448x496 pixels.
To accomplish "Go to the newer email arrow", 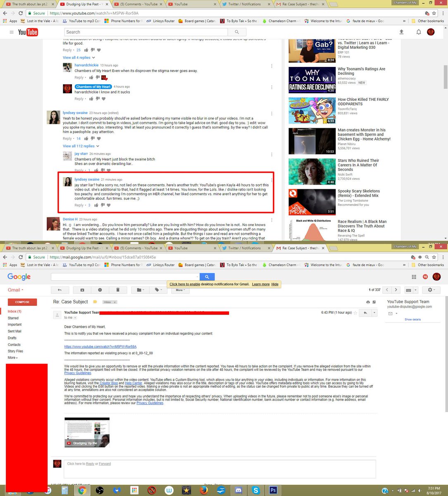I will pos(387,290).
